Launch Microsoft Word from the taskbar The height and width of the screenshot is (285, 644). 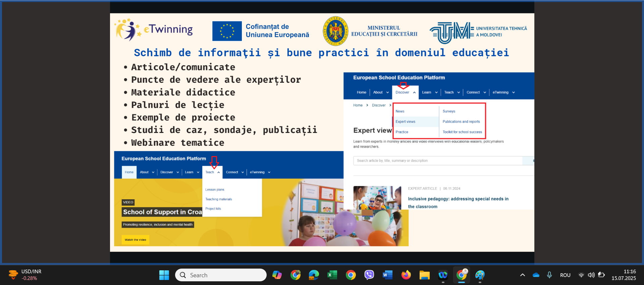click(x=387, y=275)
